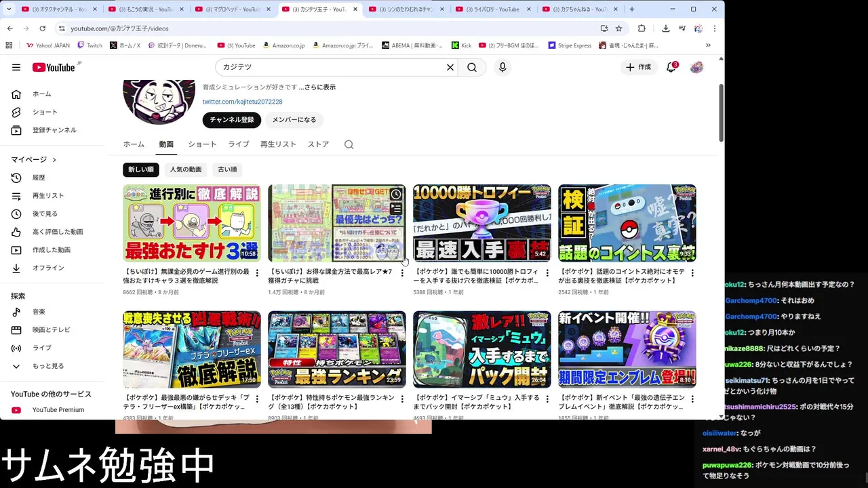Select 古い順 sort chip
Screen dimensions: 868x488
point(227,169)
